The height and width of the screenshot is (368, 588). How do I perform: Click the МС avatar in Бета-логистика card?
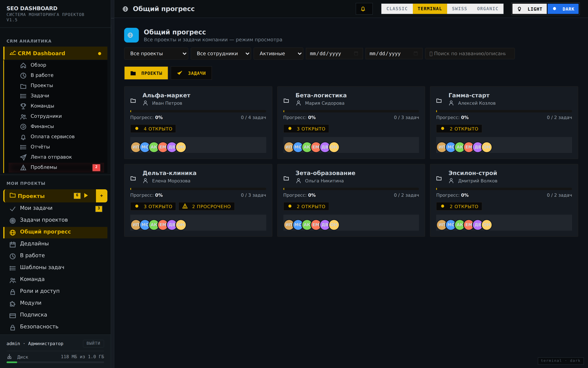coord(298,147)
